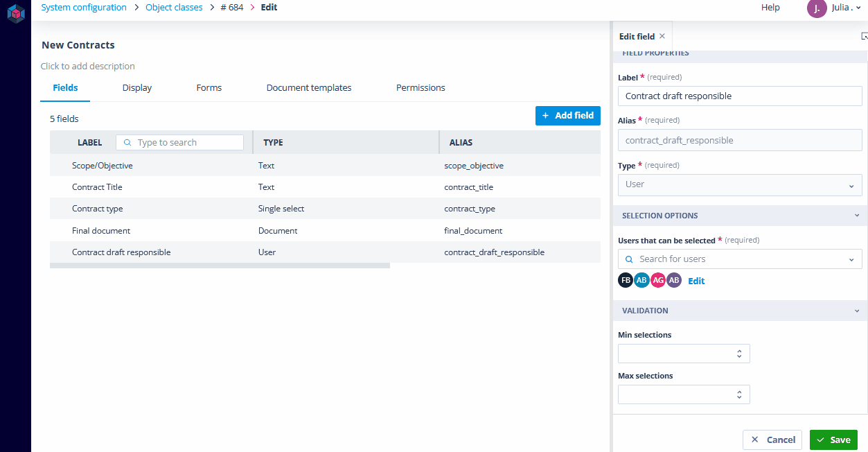Click the magnifier icon in Search for users
This screenshot has width=868, height=452.
click(x=629, y=259)
